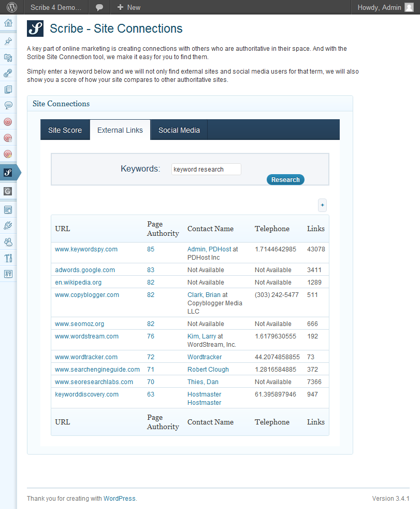The height and width of the screenshot is (509, 420).
Task: Switch to the Social Media tab
Action: [x=179, y=130]
